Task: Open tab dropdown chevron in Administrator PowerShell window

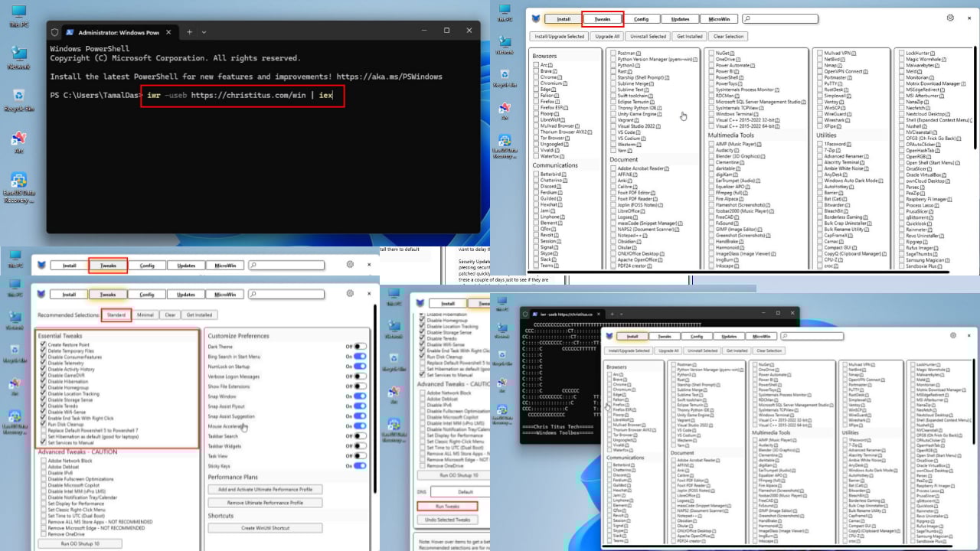Action: [x=204, y=32]
